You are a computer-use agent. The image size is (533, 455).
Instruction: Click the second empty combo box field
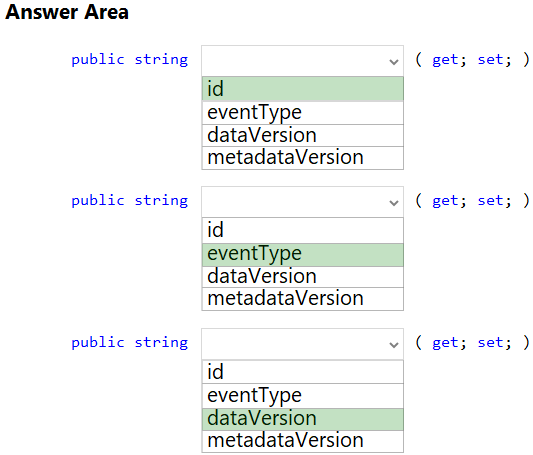point(303,202)
